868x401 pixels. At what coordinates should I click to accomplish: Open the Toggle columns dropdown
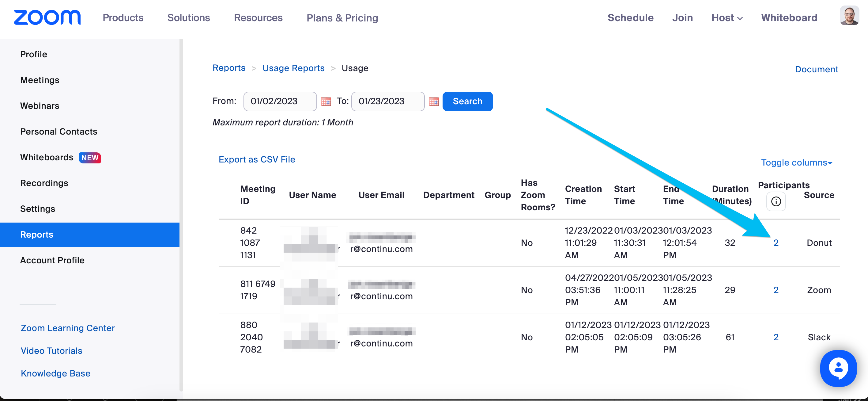(x=797, y=162)
